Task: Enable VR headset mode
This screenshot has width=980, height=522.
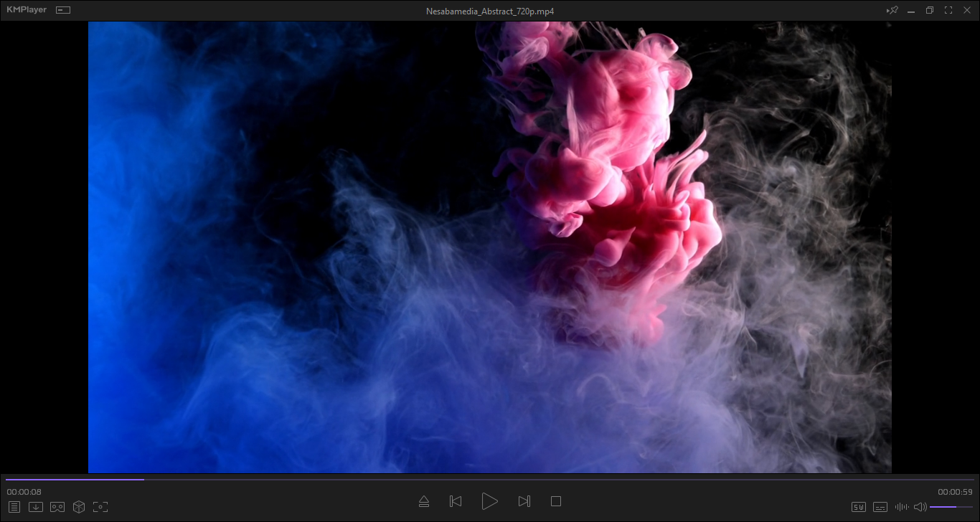Action: click(57, 507)
